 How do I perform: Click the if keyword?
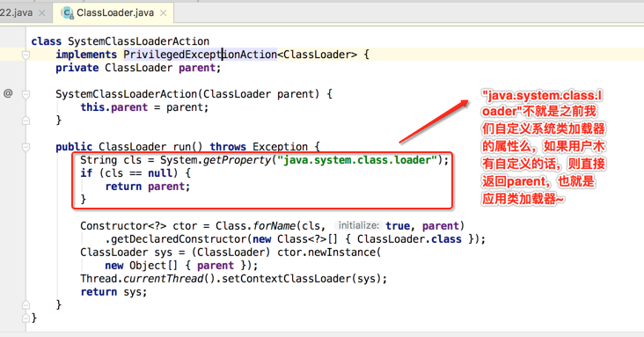tap(86, 173)
